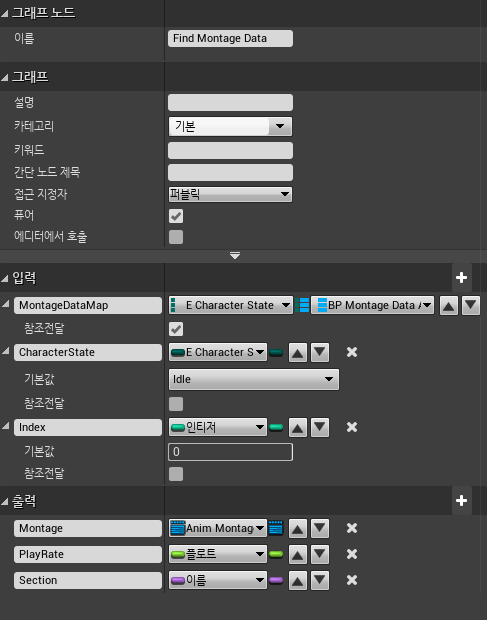487x620 pixels.
Task: Add a new output parameter with plus
Action: pyautogui.click(x=461, y=501)
